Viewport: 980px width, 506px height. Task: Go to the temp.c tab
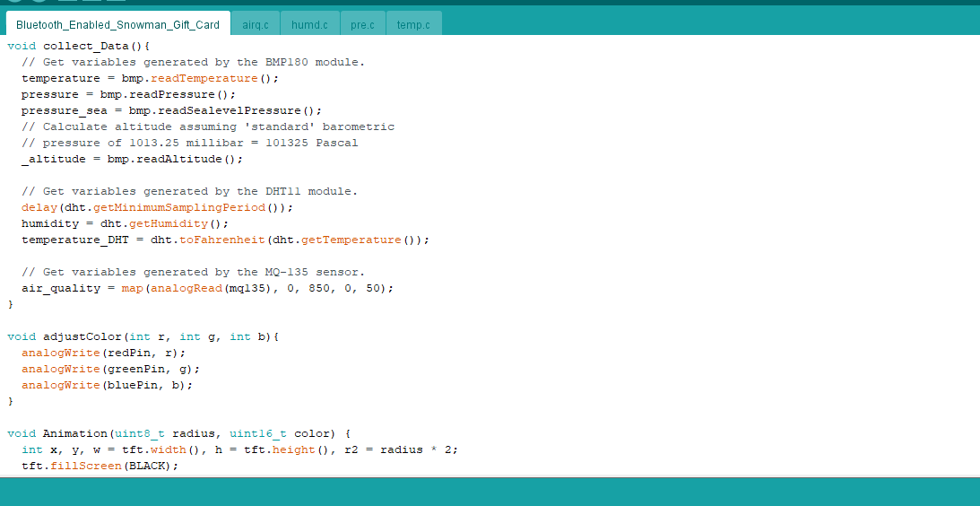[x=413, y=24]
